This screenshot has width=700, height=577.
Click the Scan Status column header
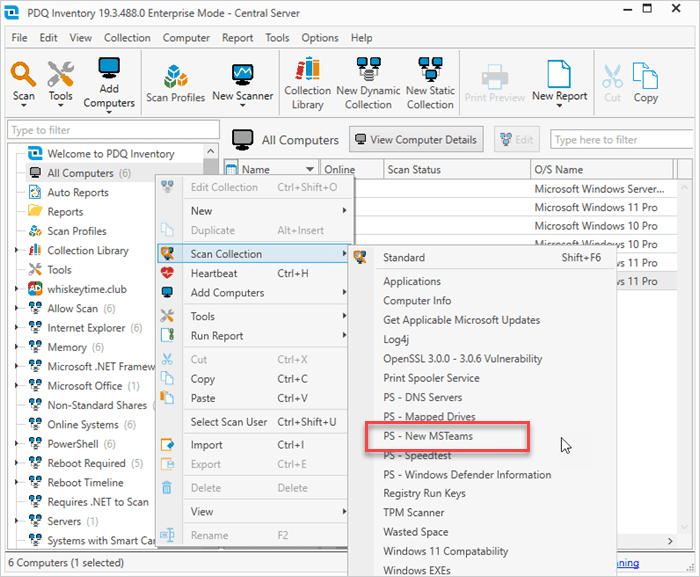click(457, 170)
